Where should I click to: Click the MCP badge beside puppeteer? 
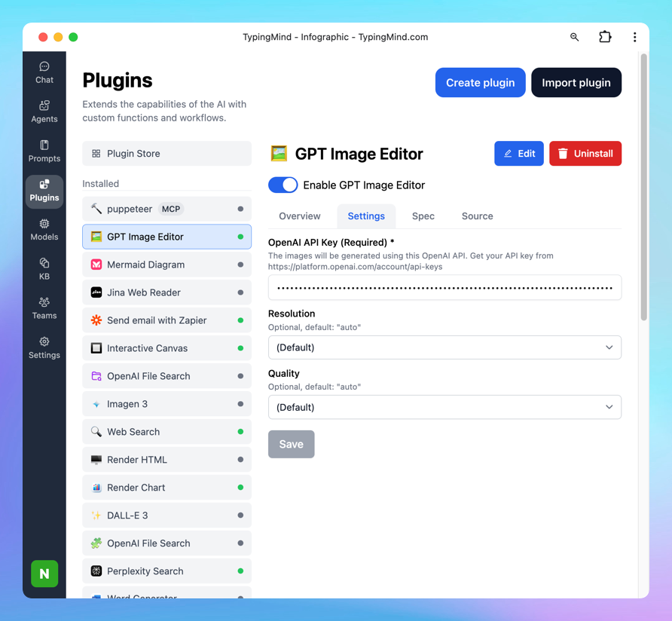tap(170, 209)
